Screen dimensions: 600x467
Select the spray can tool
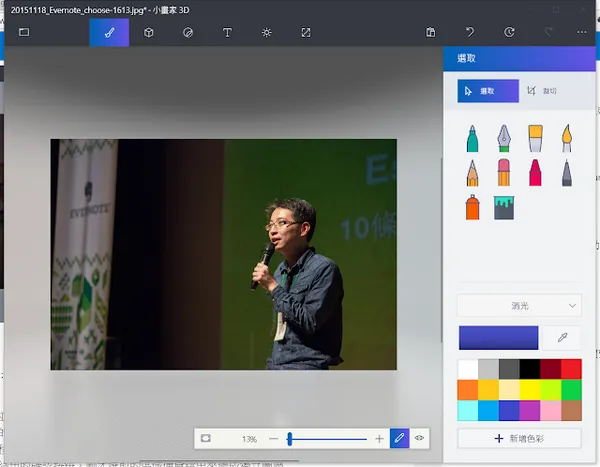click(x=474, y=207)
